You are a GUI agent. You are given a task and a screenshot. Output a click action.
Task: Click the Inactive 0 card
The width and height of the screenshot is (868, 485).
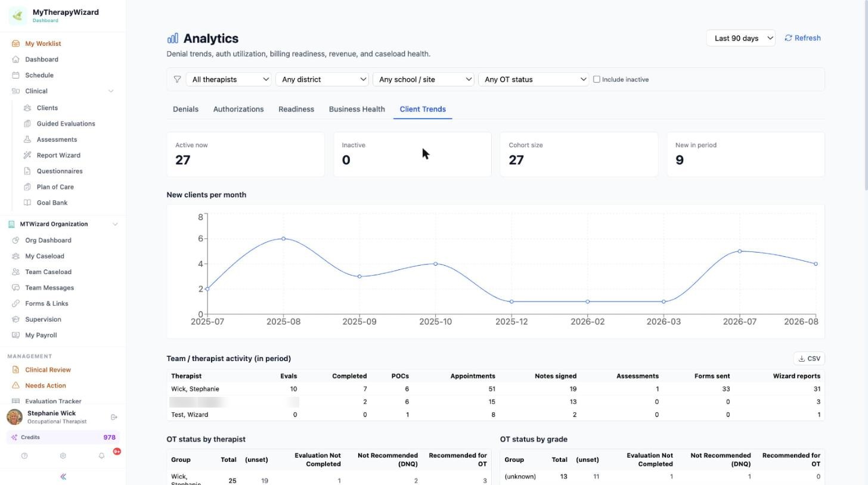[413, 154]
